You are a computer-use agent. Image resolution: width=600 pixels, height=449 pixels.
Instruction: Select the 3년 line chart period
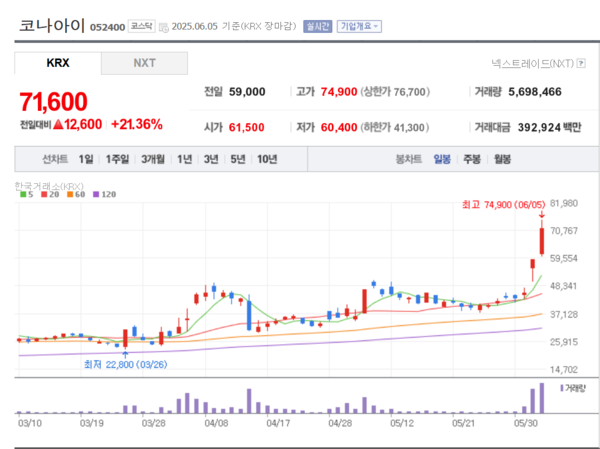(x=211, y=159)
